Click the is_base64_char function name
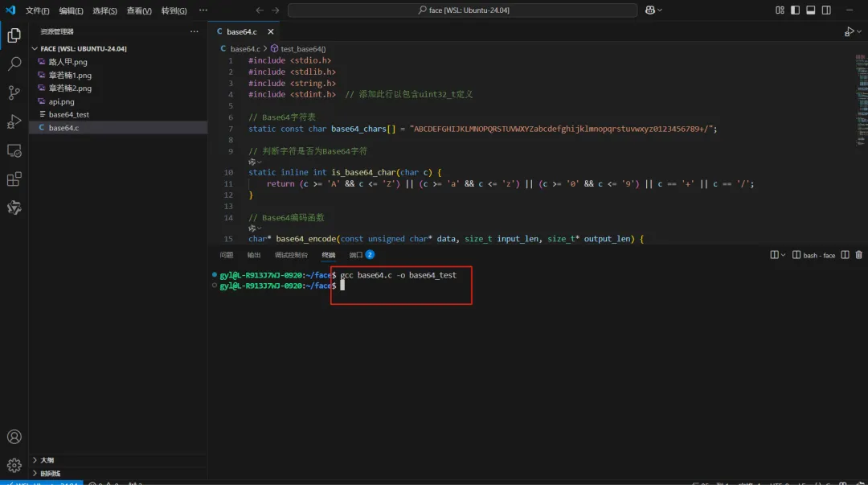868x485 pixels. click(363, 172)
